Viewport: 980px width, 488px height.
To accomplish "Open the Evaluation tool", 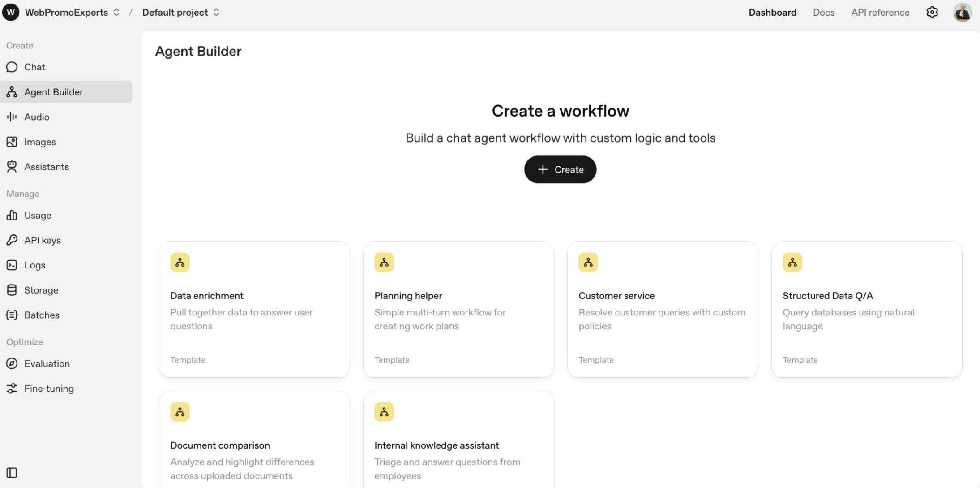I will pyautogui.click(x=47, y=363).
